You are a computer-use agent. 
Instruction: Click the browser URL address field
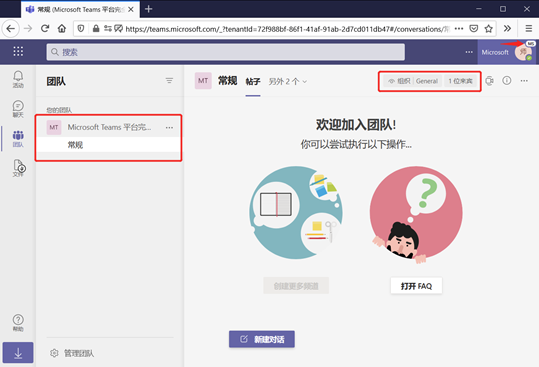coord(288,29)
